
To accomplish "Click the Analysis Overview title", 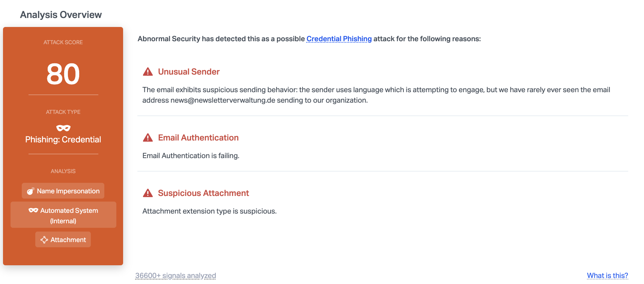I will click(61, 15).
